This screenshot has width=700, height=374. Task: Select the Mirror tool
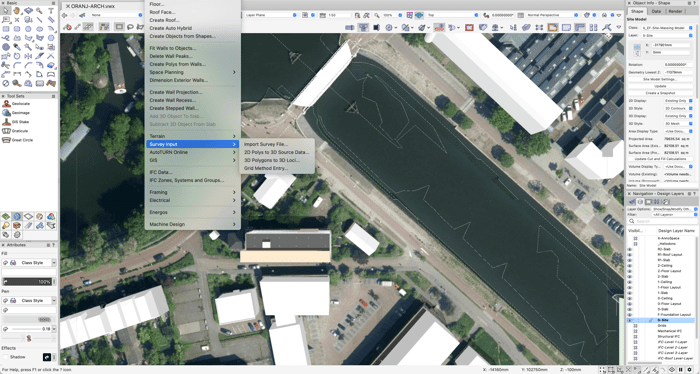(x=28, y=56)
